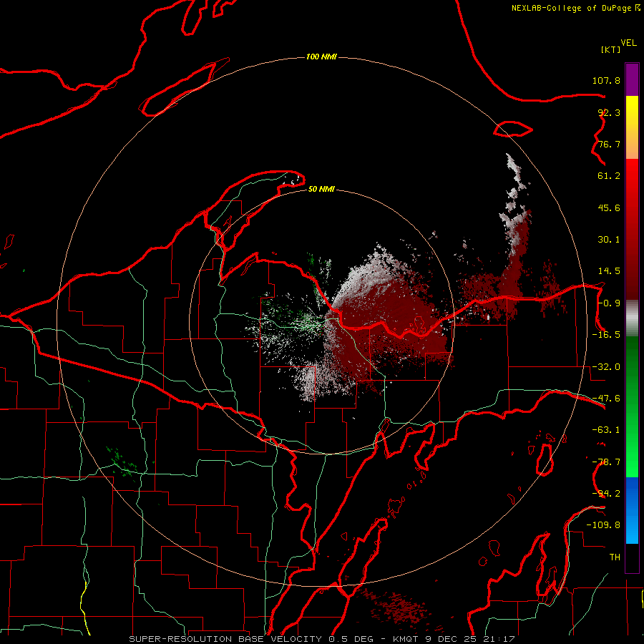Click the VEL legend title
Image resolution: width=644 pixels, height=644 pixels.
(628, 43)
